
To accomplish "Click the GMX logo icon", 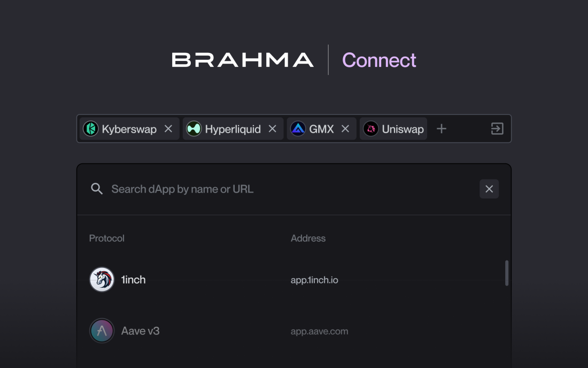I will point(298,129).
